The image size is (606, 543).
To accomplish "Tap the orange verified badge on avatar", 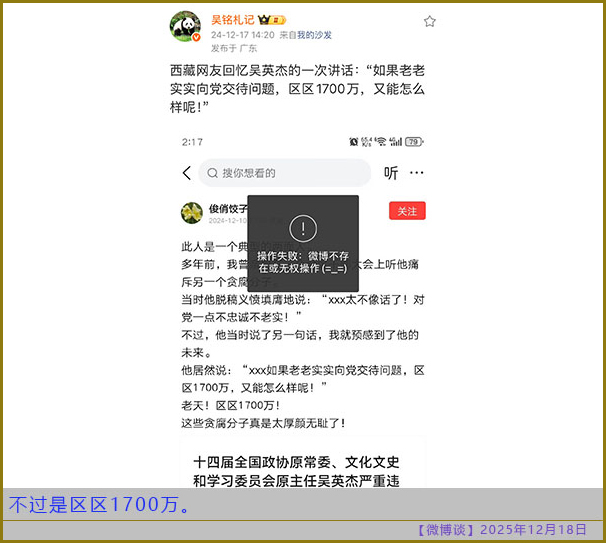I will [196, 37].
